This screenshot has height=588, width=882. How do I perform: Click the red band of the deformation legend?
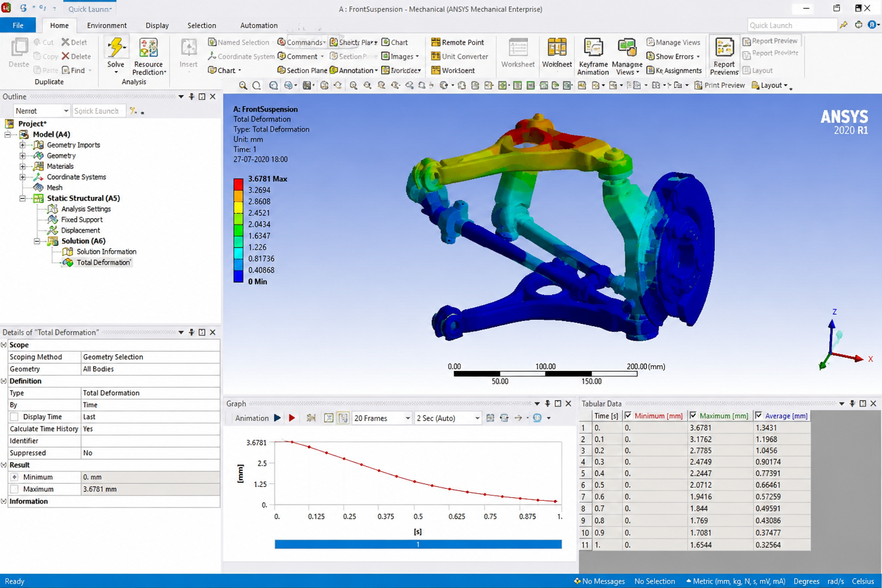[238, 184]
